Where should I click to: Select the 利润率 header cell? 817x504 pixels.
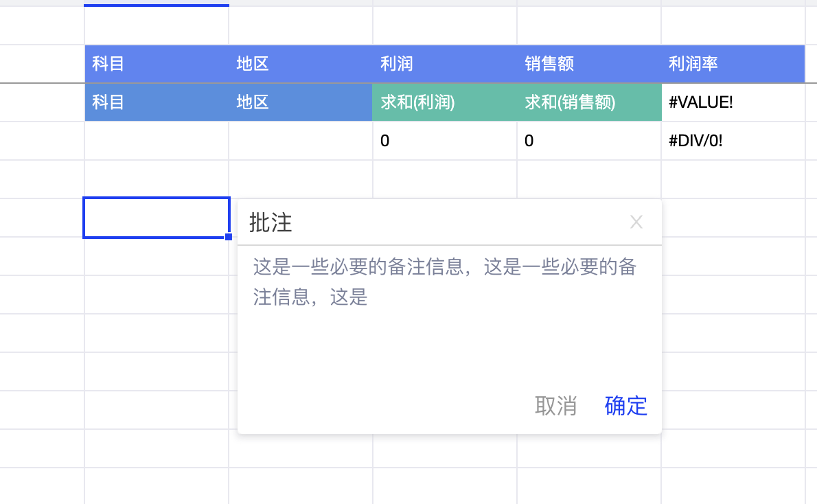[x=733, y=64]
